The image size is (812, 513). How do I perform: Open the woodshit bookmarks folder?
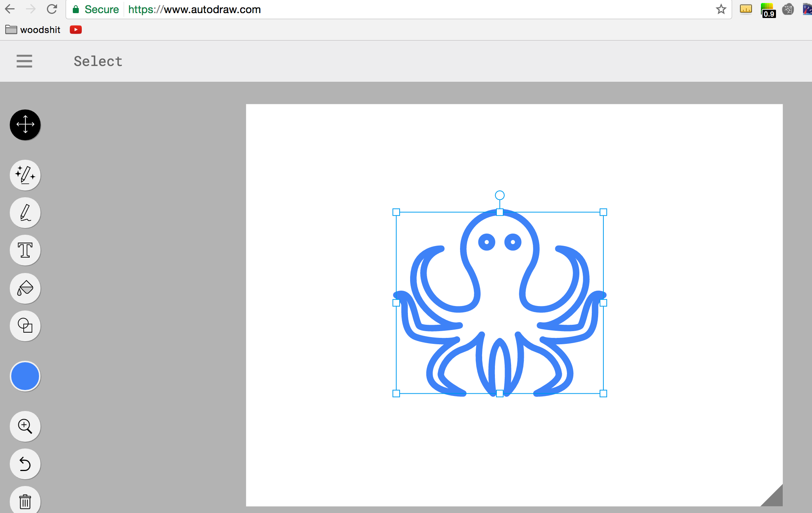33,29
